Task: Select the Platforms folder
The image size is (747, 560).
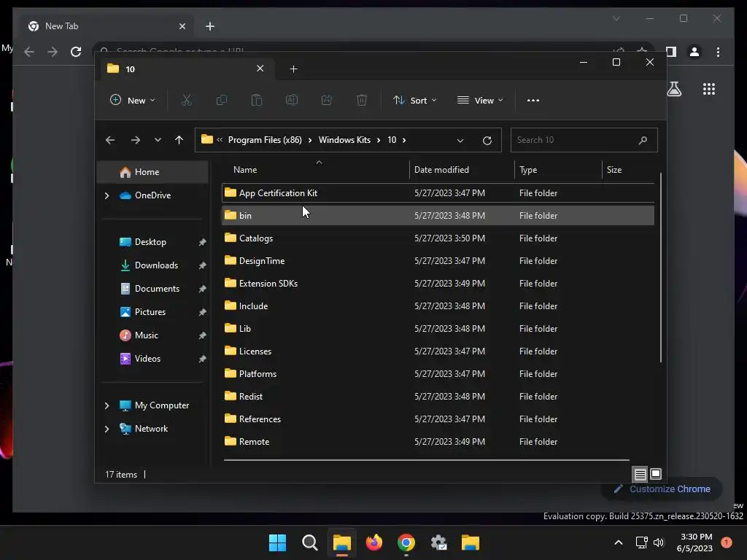Action: point(438,374)
